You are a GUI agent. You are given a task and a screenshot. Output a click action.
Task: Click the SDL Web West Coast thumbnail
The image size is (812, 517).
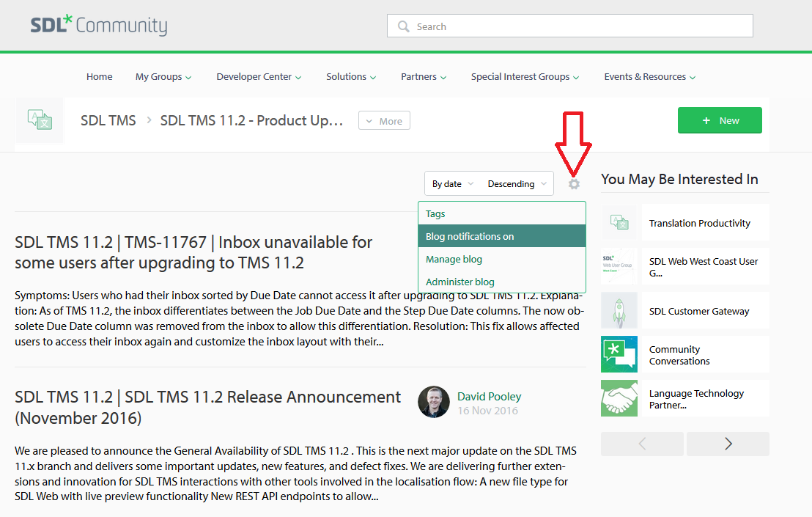(619, 266)
